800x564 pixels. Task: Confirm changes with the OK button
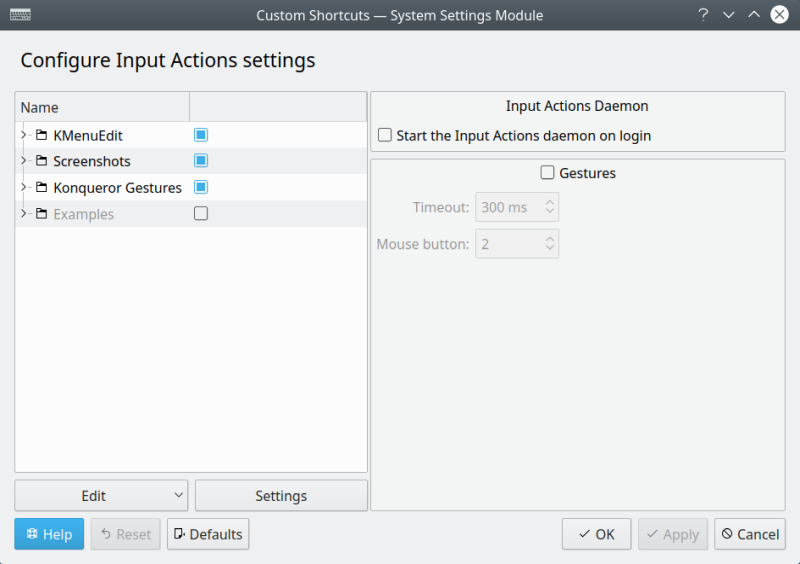[596, 534]
